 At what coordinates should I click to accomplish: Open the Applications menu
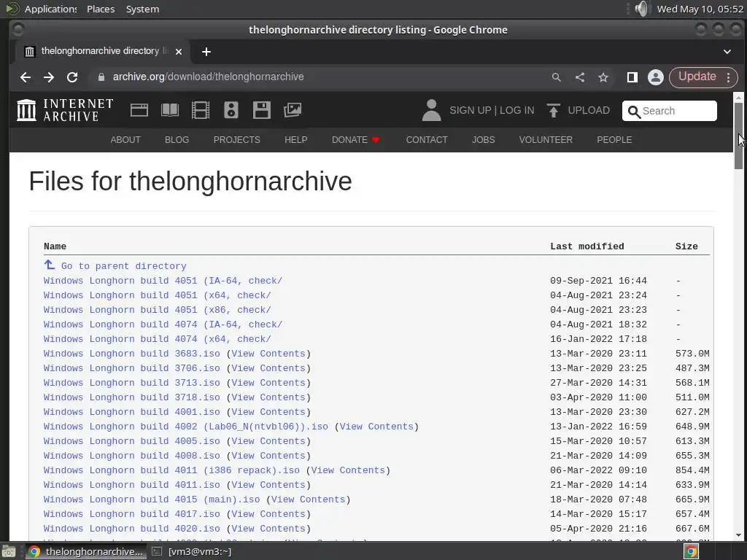click(x=50, y=9)
